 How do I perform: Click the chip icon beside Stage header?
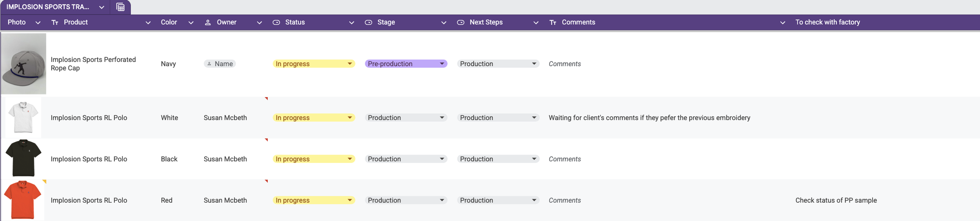[x=368, y=23]
